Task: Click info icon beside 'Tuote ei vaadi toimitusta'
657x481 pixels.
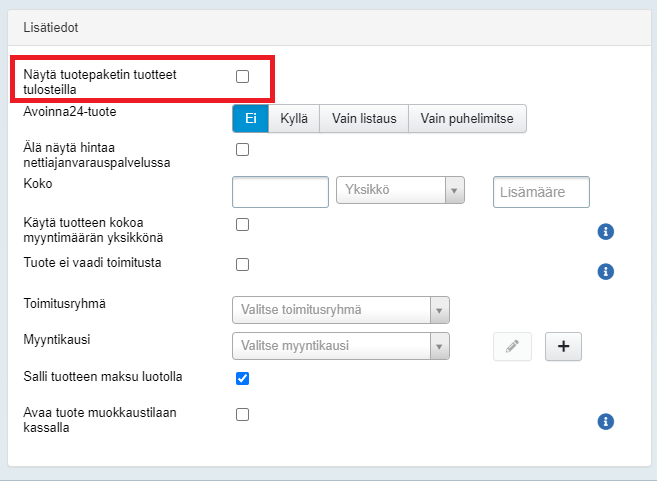Action: coord(604,271)
